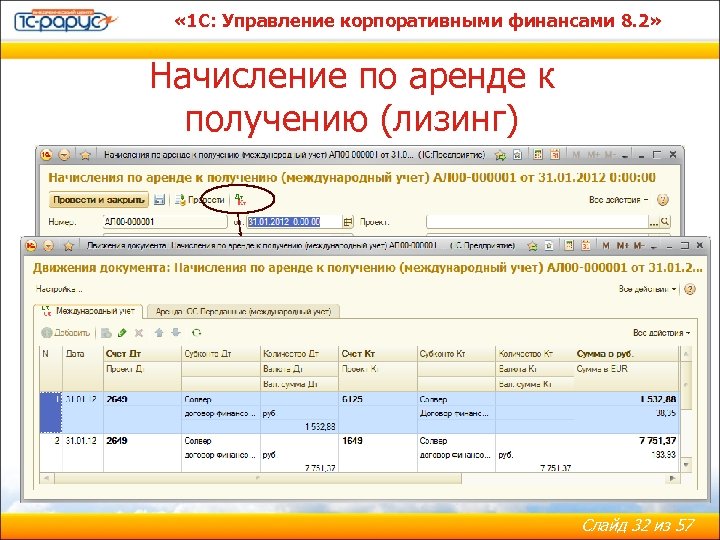This screenshot has width=720, height=540.
Task: Click copy row icon in table toolbar
Action: click(x=107, y=333)
